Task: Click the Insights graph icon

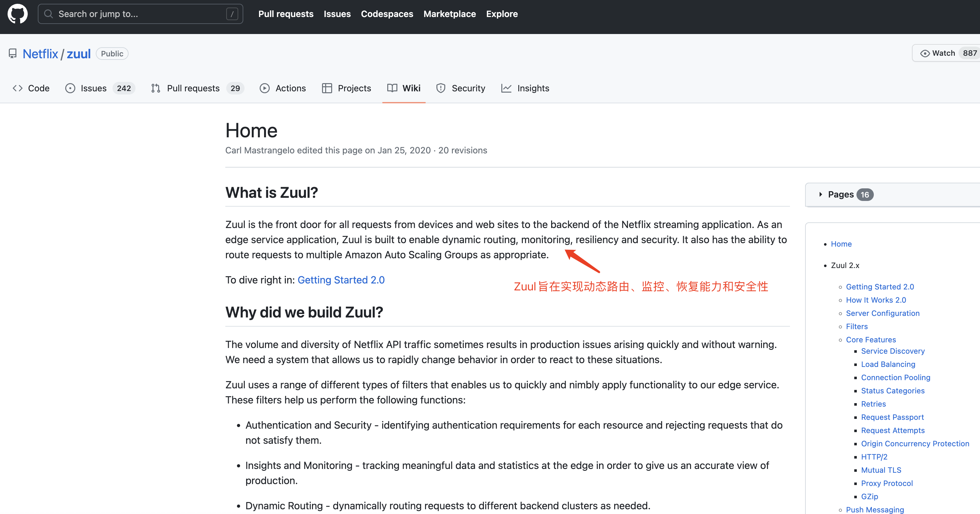Action: click(x=506, y=88)
